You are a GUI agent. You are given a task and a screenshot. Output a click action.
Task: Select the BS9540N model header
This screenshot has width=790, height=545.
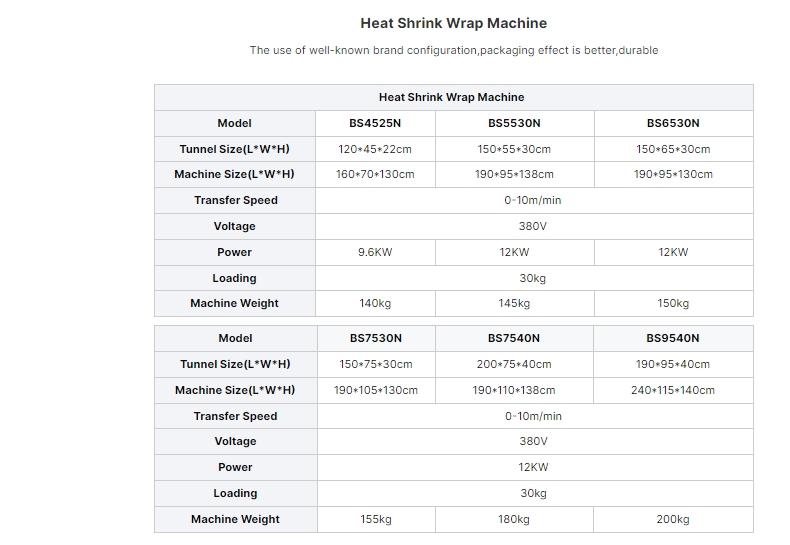pyautogui.click(x=673, y=338)
